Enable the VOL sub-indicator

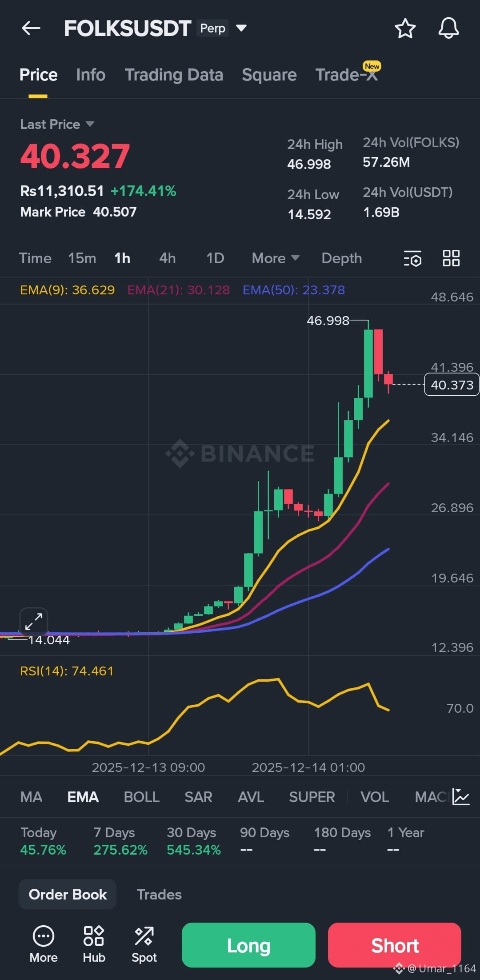[375, 797]
